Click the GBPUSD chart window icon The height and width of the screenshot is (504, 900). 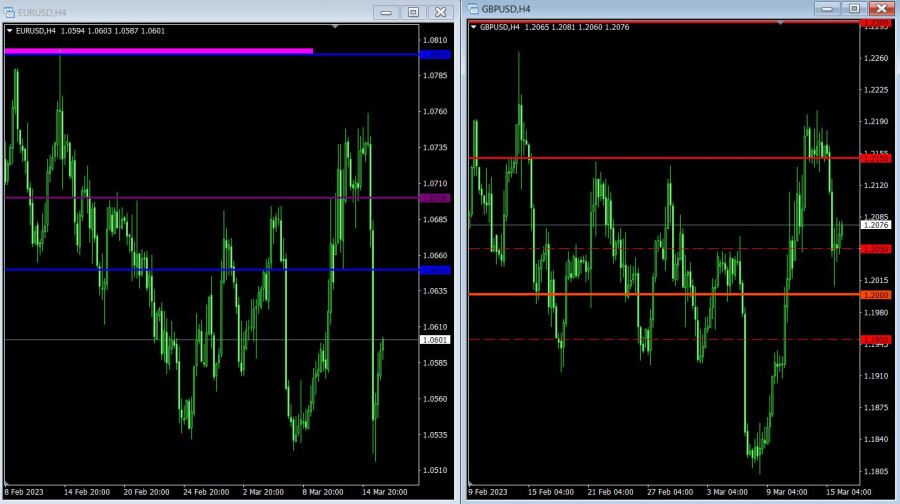472,9
